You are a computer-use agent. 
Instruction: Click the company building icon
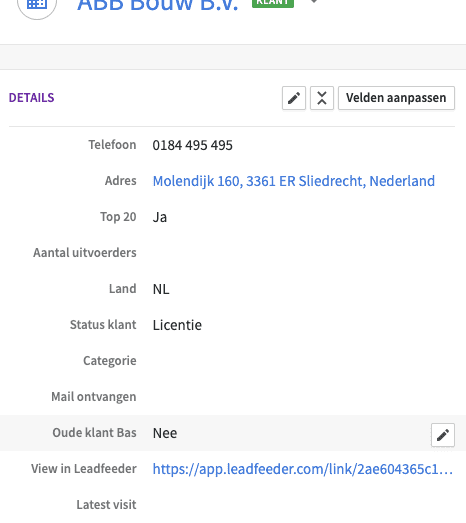(x=37, y=5)
